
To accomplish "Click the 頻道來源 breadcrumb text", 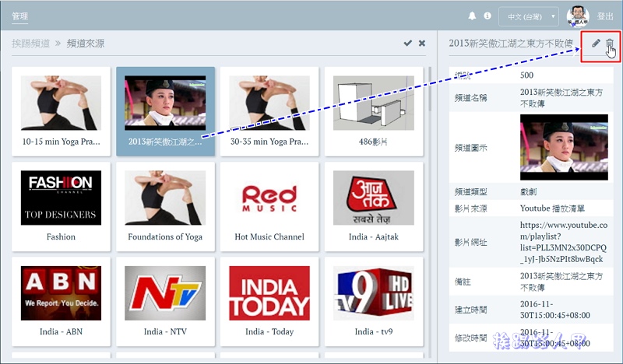I will point(86,44).
